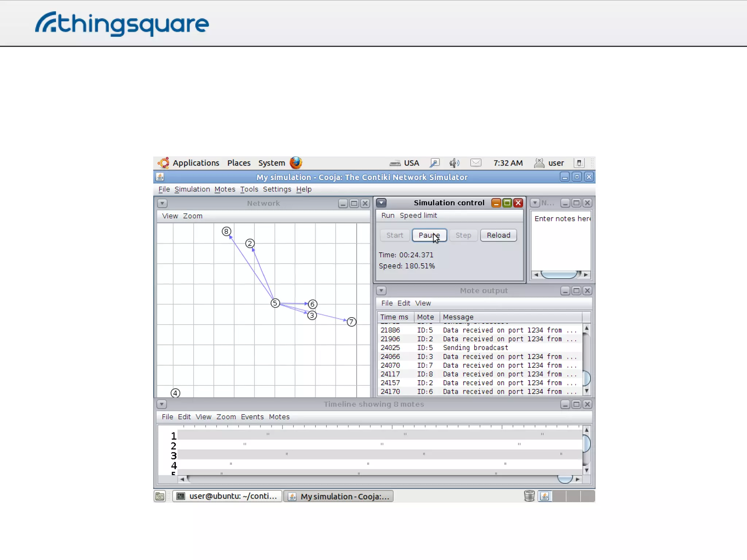The width and height of the screenshot is (747, 560).
Task: Click the search magnifier icon in top panel
Action: 434,163
